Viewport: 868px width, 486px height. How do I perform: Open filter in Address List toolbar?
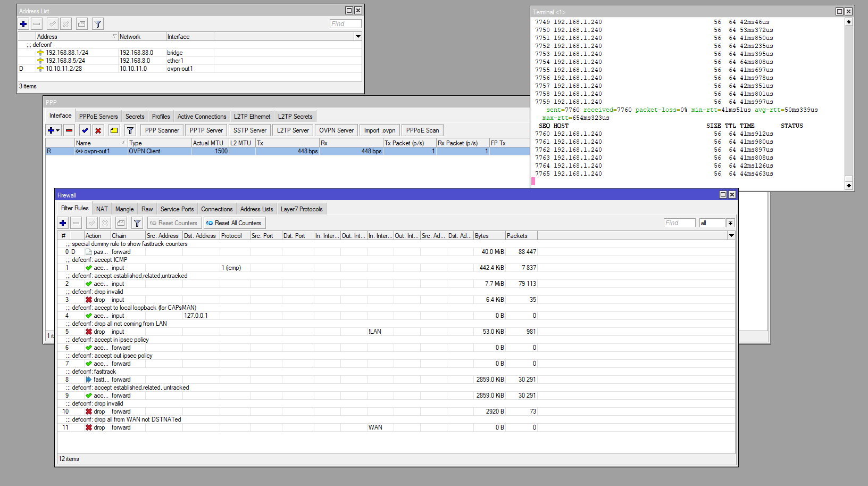97,24
